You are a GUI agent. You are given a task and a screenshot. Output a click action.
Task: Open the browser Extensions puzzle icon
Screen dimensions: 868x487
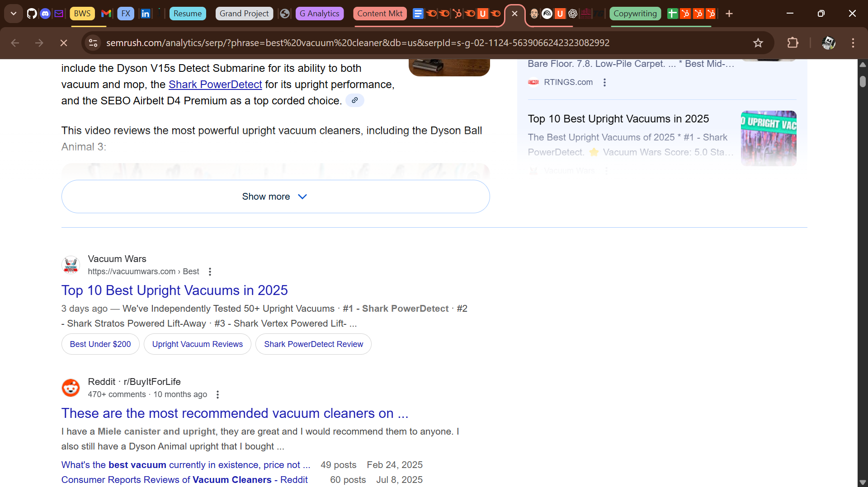(x=793, y=43)
